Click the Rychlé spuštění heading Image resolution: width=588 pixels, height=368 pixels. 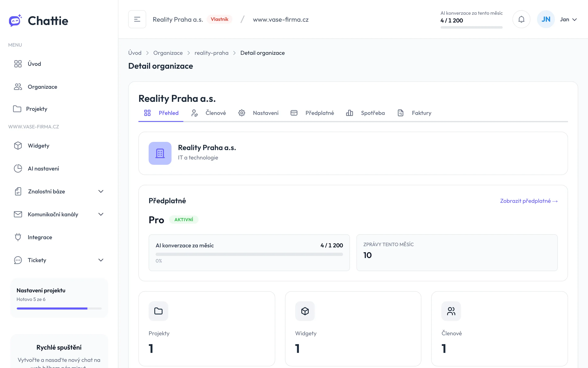[x=59, y=347]
